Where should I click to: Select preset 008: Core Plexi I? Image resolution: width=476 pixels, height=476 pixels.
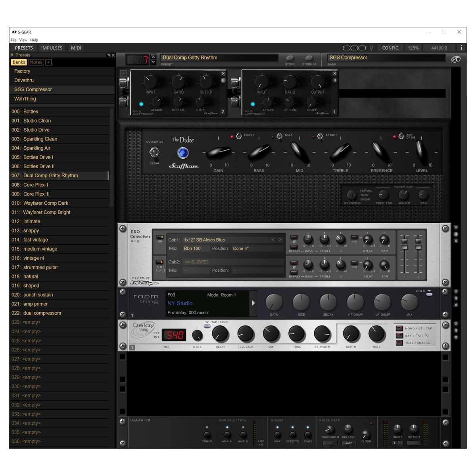(36, 185)
